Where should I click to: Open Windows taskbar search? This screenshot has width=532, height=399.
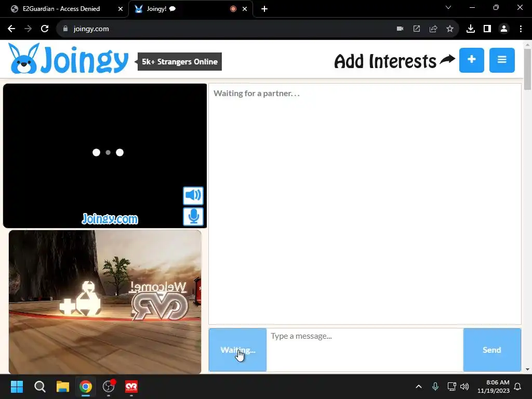coord(39,387)
